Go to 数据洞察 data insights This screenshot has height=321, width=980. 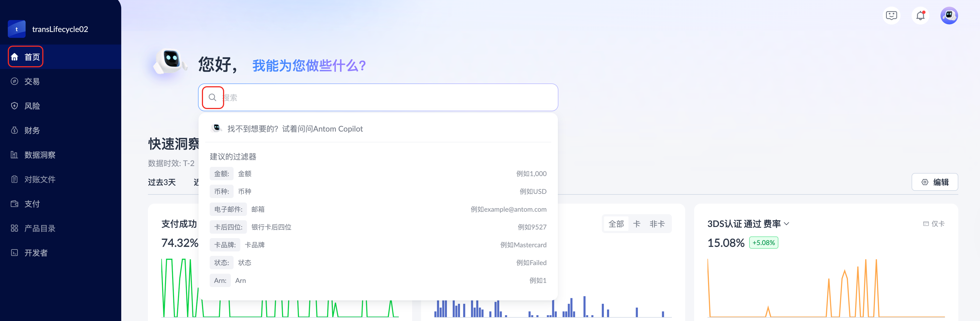pos(39,155)
